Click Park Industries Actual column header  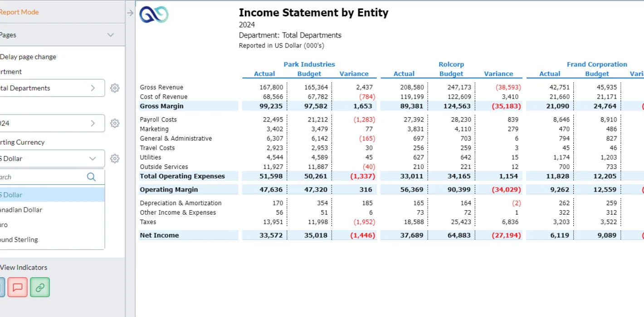tap(264, 74)
